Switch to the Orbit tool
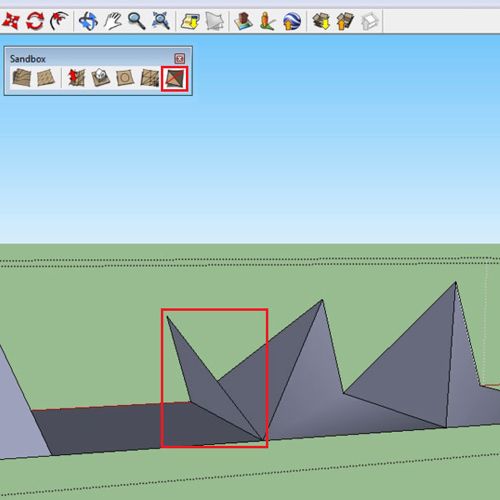This screenshot has height=500, width=500. pyautogui.click(x=88, y=21)
